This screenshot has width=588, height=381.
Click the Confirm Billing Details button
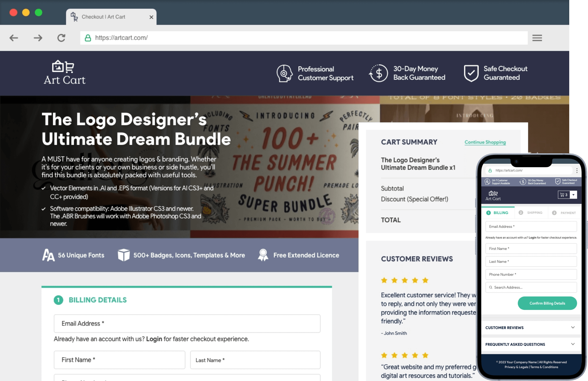pyautogui.click(x=547, y=303)
